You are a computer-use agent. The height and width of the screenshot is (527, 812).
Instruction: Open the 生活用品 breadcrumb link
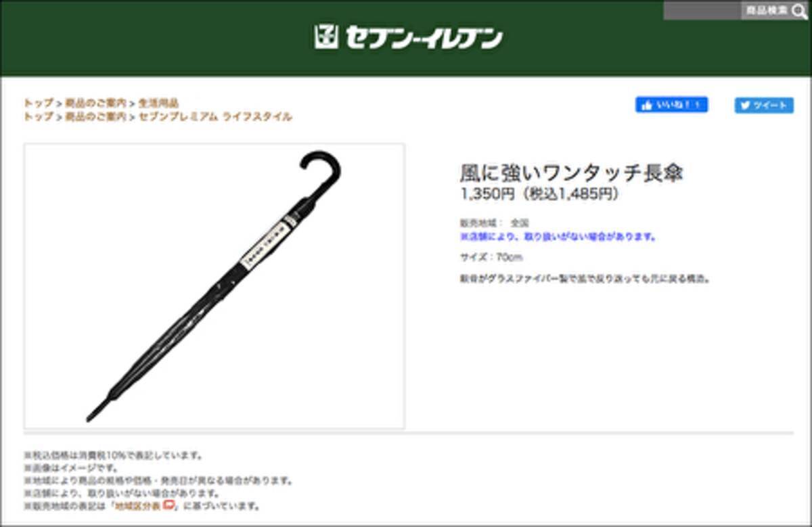159,104
